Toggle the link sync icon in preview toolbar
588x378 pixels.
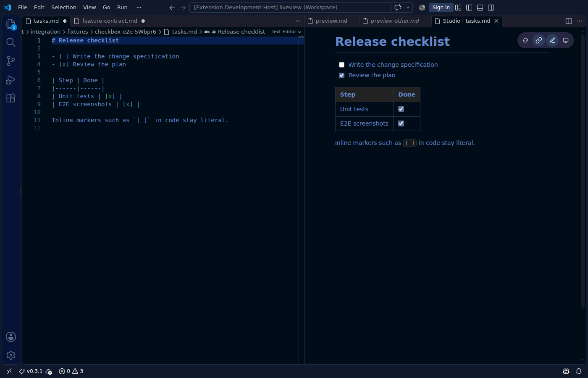pyautogui.click(x=539, y=40)
